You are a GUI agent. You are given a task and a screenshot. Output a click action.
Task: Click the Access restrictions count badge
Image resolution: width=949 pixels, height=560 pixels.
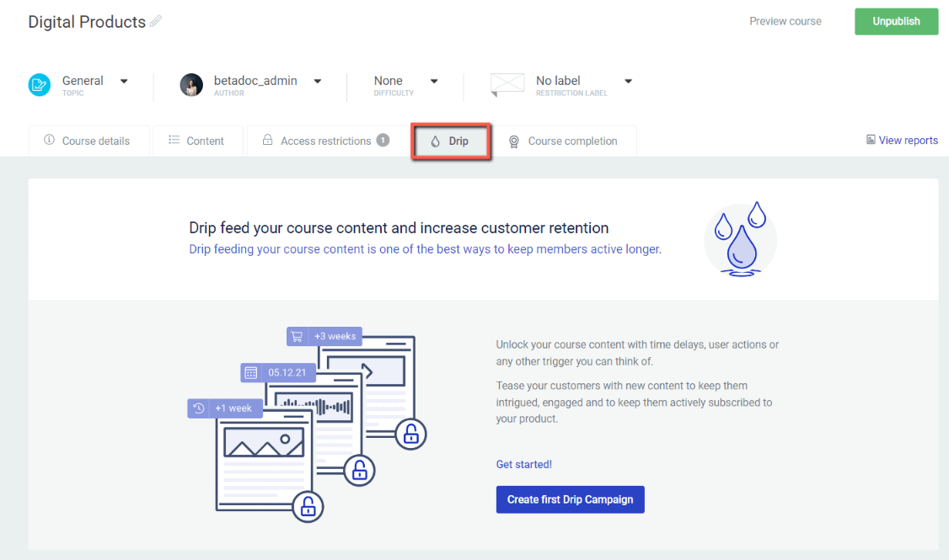[x=383, y=140]
